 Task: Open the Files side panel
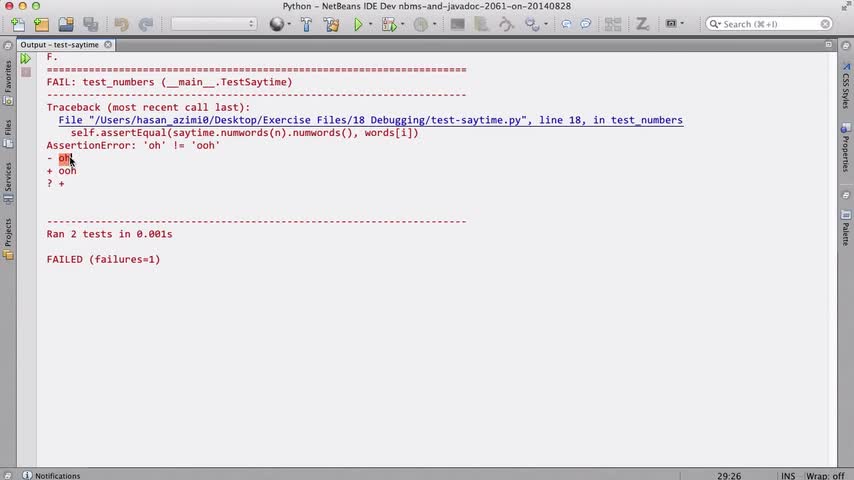tap(8, 134)
